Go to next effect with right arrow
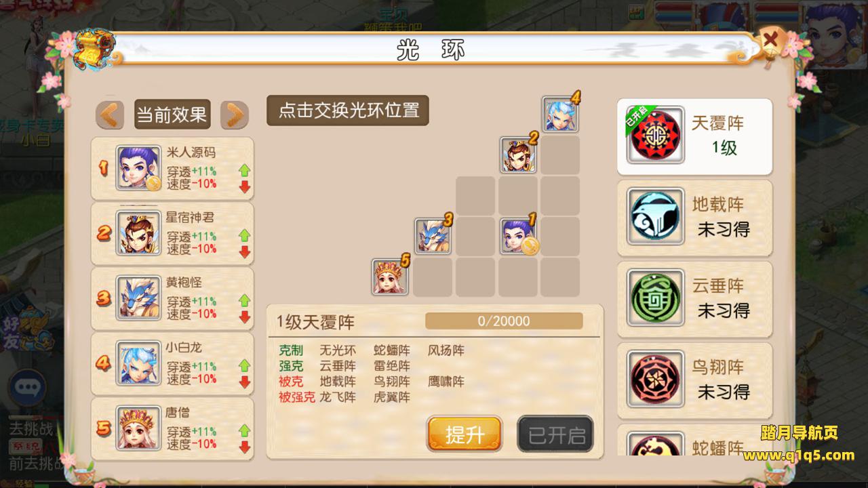868x488 pixels. (x=235, y=115)
